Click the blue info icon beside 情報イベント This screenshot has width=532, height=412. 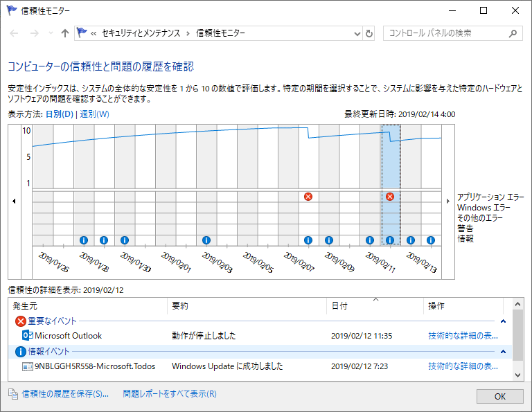21,352
